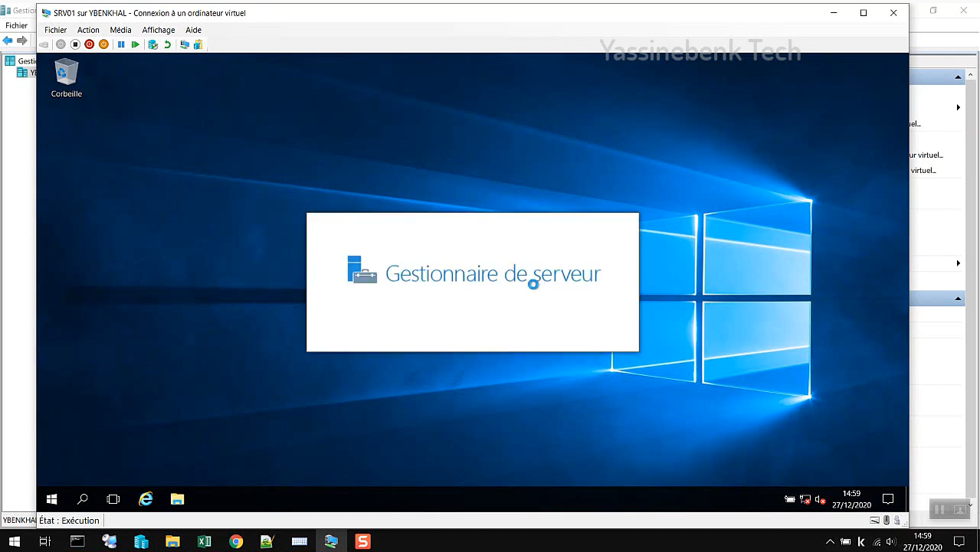This screenshot has width=980, height=552.
Task: Click the Ctrl+Alt+Del toolbar icon
Action: [44, 44]
